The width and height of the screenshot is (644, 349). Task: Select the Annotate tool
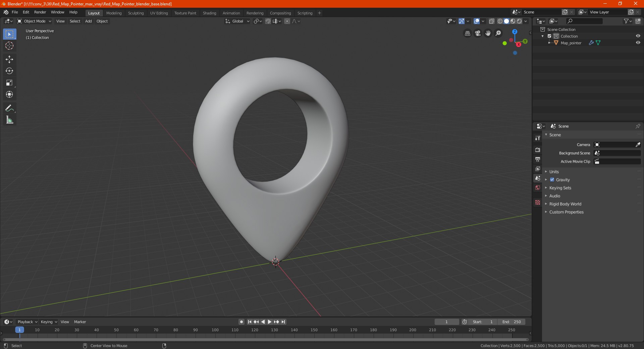pos(9,108)
